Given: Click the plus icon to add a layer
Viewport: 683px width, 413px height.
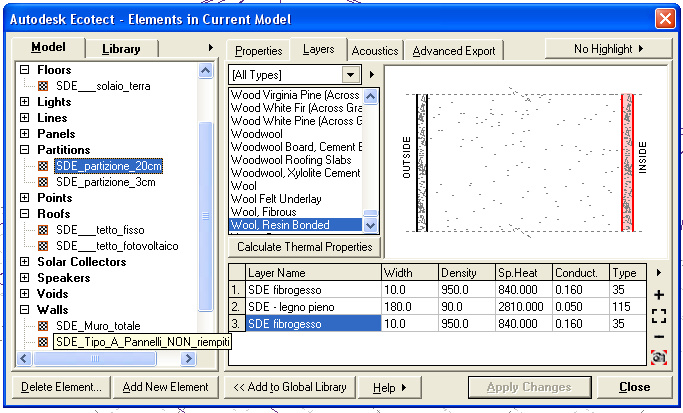Looking at the screenshot, I should [659, 295].
